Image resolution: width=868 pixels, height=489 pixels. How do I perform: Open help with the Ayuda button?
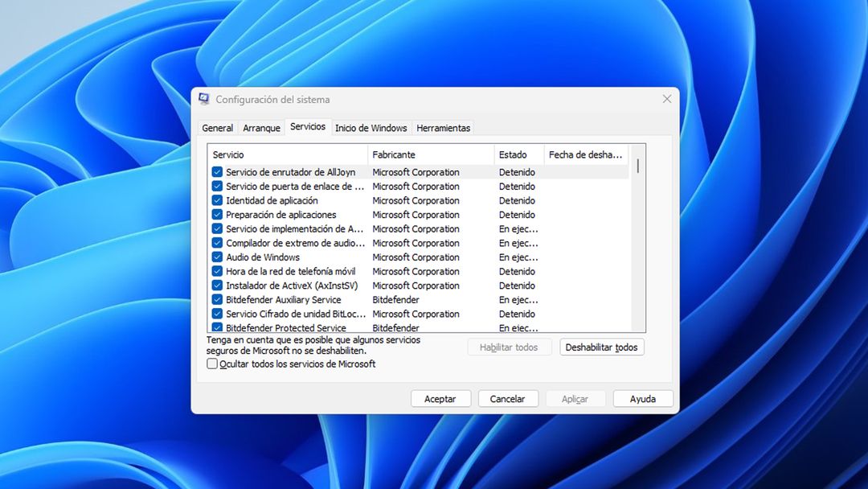pyautogui.click(x=643, y=398)
